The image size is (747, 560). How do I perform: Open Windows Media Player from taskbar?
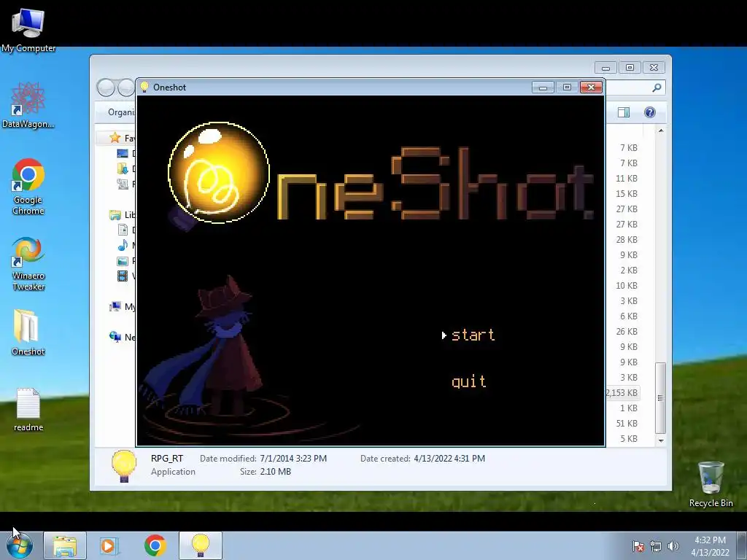tap(108, 545)
